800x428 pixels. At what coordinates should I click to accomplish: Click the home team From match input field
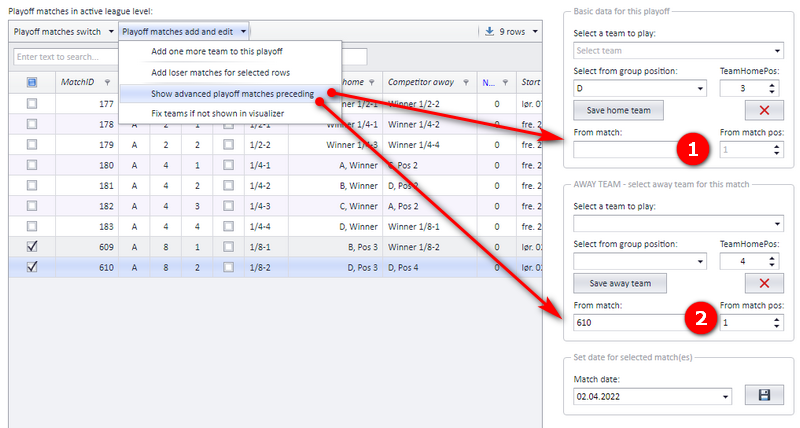coord(628,149)
